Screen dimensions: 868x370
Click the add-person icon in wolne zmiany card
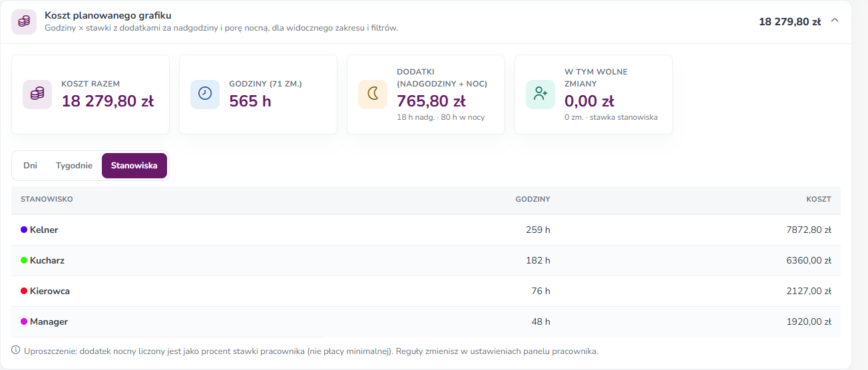click(541, 94)
